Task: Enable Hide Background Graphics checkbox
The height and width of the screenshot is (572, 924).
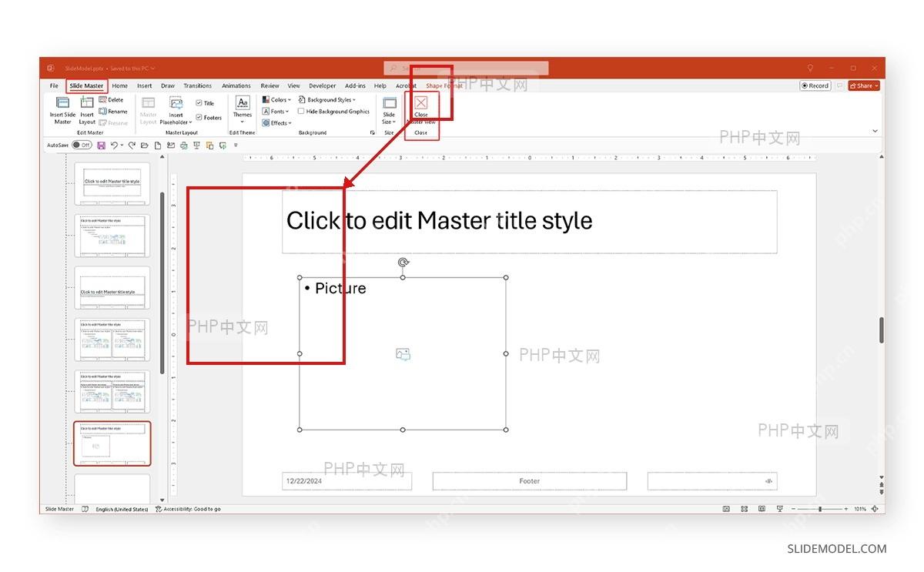Action: click(301, 112)
